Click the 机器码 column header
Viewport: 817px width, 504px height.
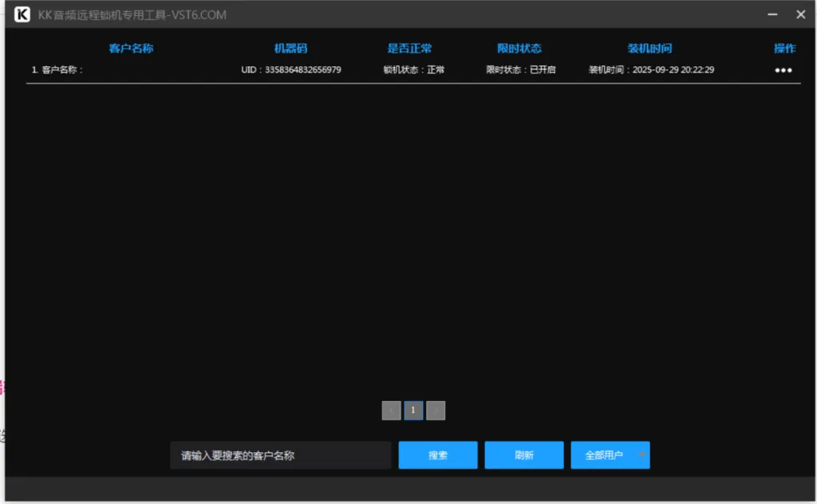[x=290, y=48]
